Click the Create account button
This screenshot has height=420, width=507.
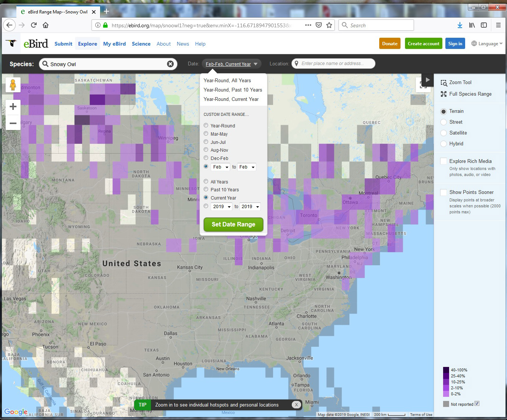point(424,43)
